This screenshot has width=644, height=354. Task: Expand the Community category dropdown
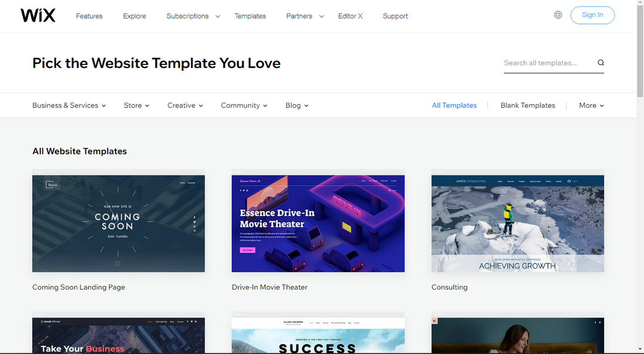pyautogui.click(x=244, y=105)
